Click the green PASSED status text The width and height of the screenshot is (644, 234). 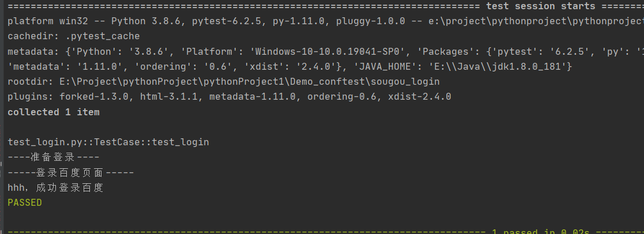coord(24,202)
